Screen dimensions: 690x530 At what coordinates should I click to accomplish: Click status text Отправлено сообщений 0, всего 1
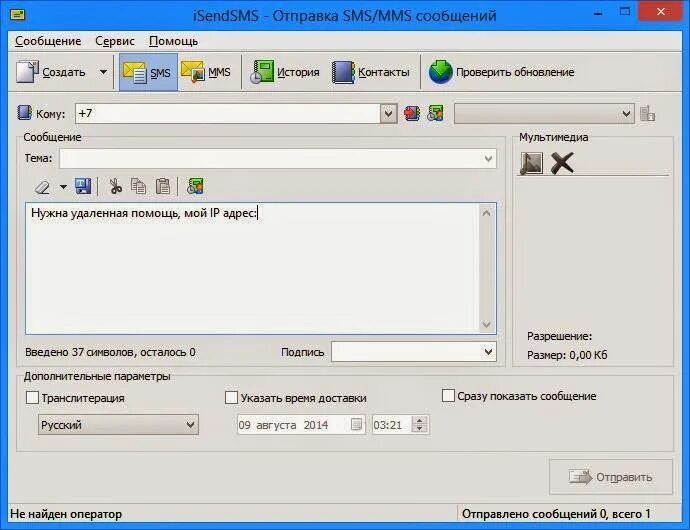pos(556,514)
